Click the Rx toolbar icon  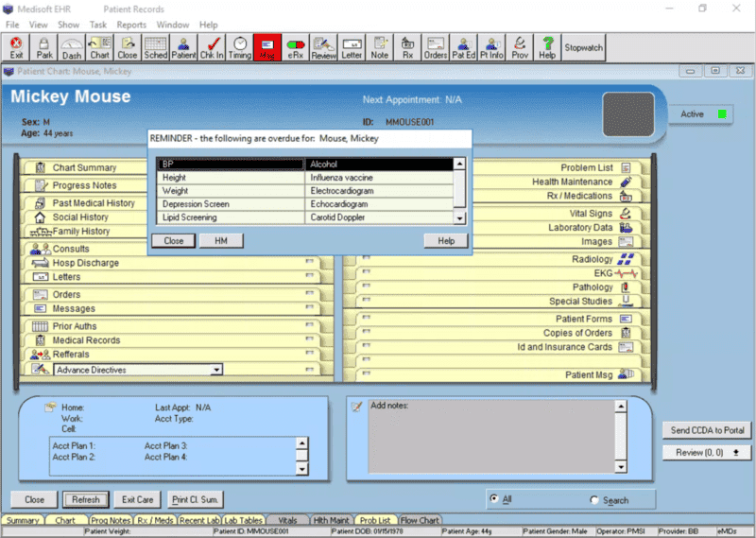point(407,48)
